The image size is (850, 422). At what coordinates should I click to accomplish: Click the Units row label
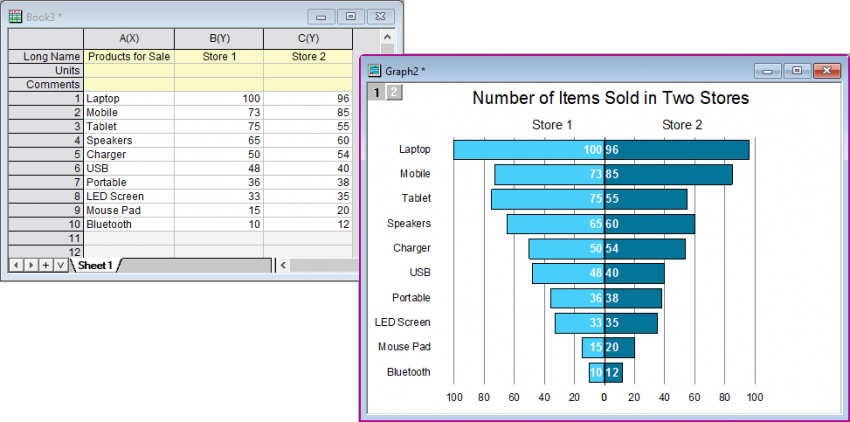coord(46,71)
